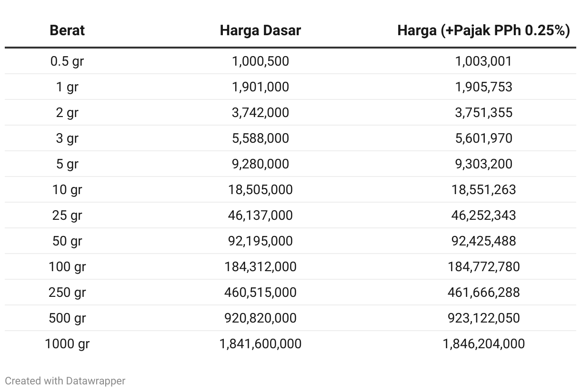Click the 2 gr taxed price 3,751,355
Viewport: 581px width, 392px height.
click(x=484, y=113)
